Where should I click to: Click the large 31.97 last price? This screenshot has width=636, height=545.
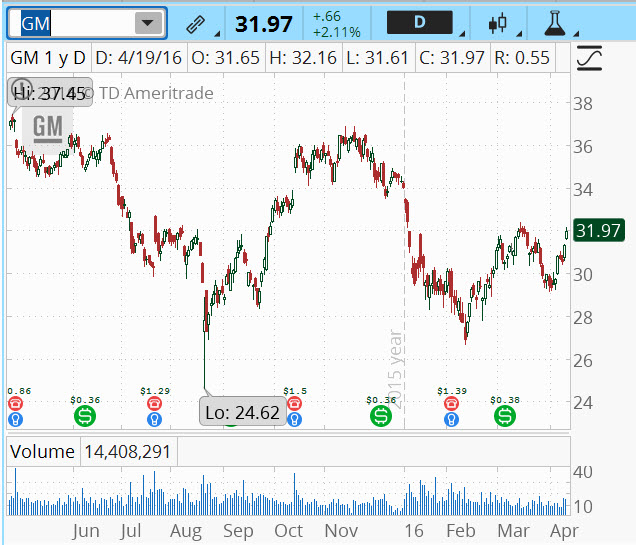264,24
